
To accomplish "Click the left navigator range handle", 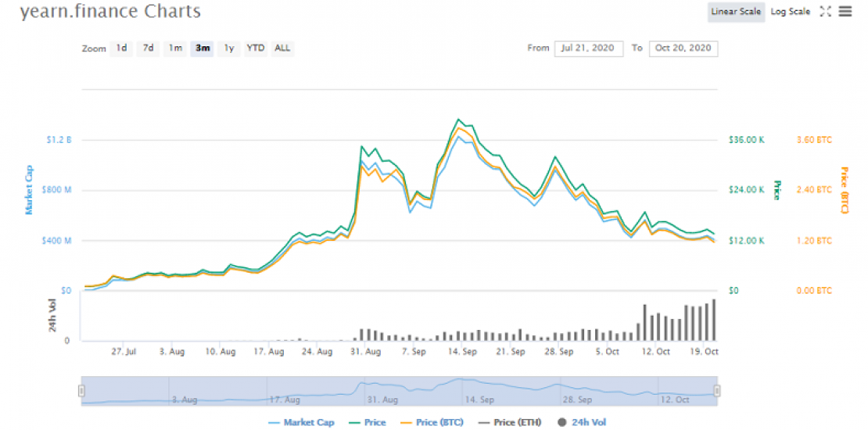I will 81,391.
